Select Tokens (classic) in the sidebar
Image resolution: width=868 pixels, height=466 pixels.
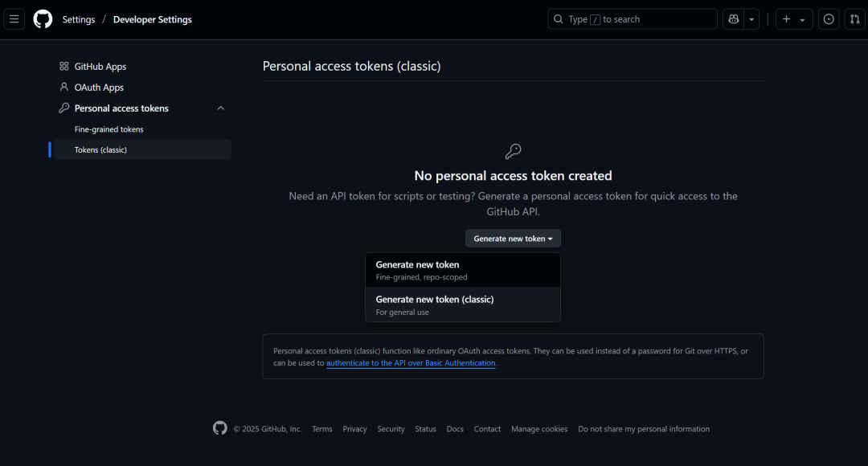[100, 150]
